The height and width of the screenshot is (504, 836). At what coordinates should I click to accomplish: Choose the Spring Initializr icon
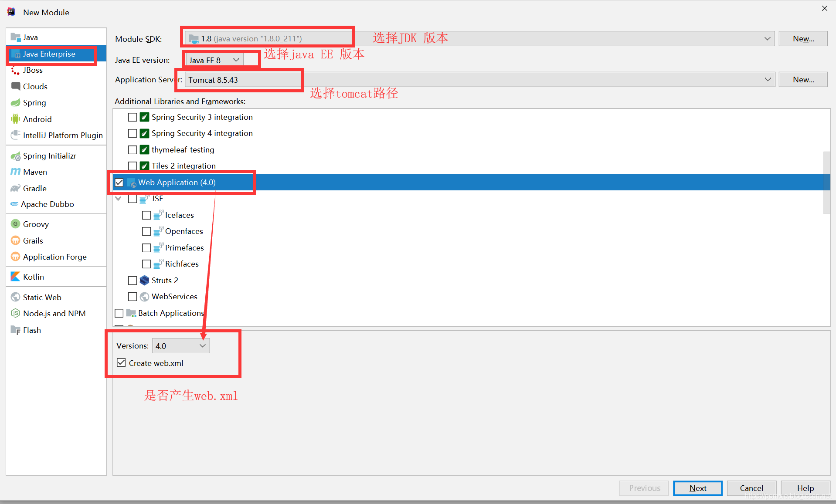tap(16, 156)
